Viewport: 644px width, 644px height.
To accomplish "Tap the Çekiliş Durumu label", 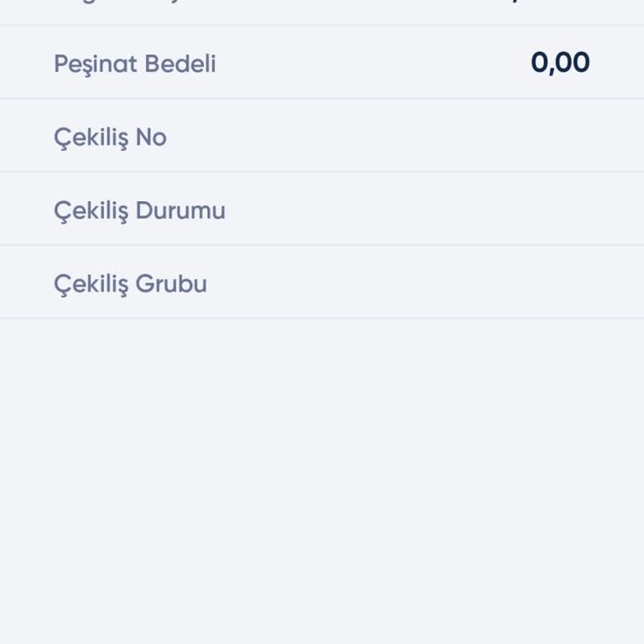I will (x=139, y=210).
